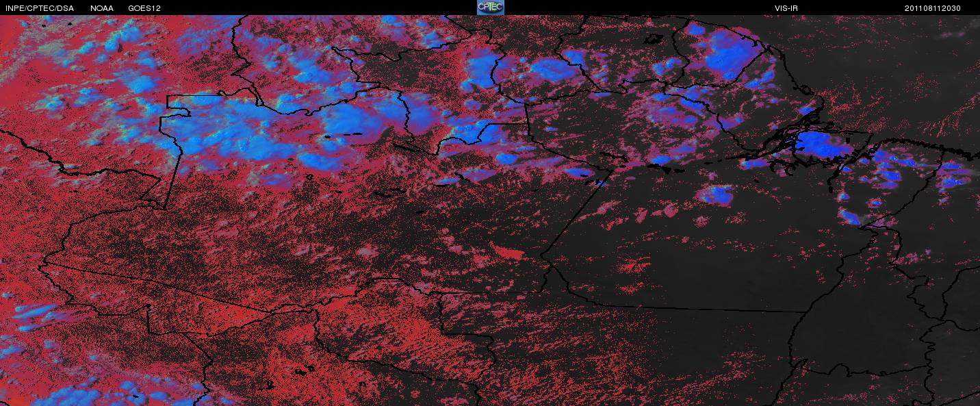Click the 201108112030 timestamp
This screenshot has width=980, height=406.
[x=933, y=8]
